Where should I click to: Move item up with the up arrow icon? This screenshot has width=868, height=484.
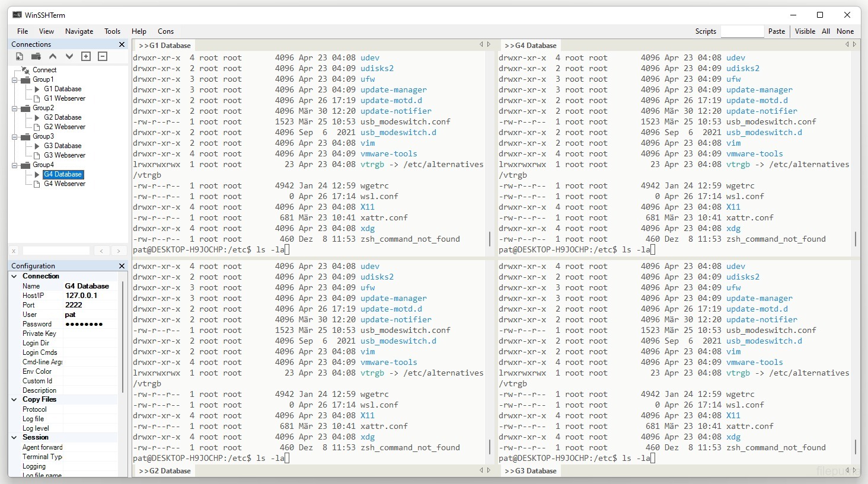point(53,56)
